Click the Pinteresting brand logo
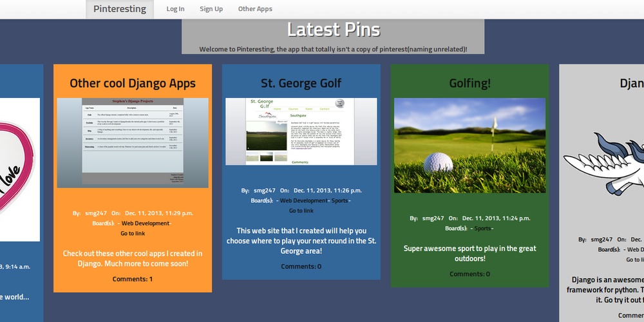The image size is (644, 322). 119,9
